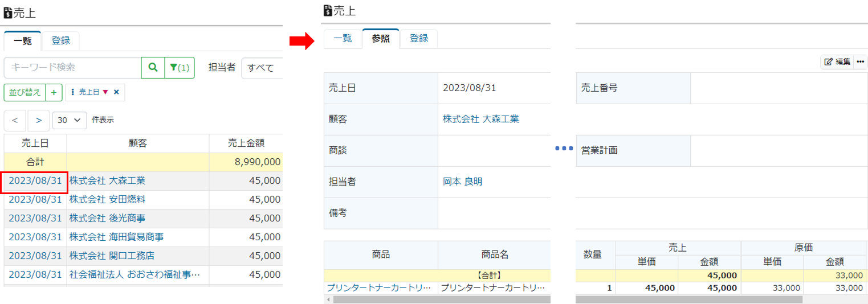
Task: Open 株式会社 大森工業 link in 顧客 detail field
Action: (x=481, y=119)
